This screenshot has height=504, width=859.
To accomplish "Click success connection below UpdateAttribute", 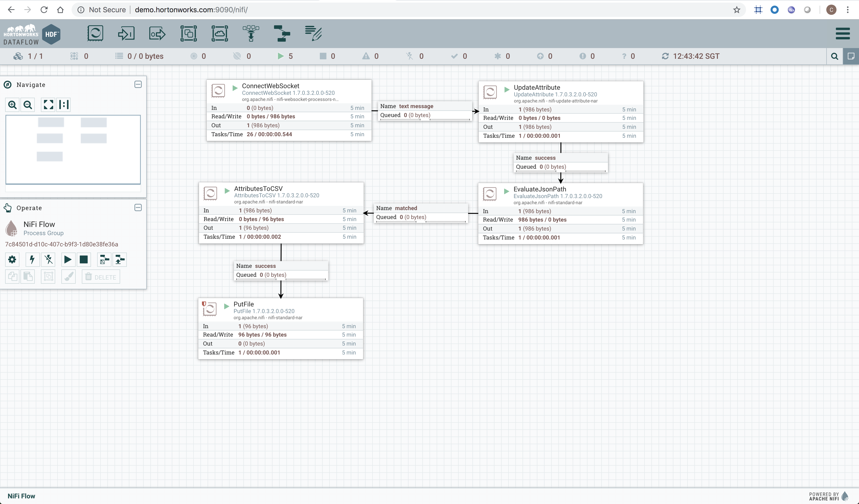I will click(x=560, y=162).
